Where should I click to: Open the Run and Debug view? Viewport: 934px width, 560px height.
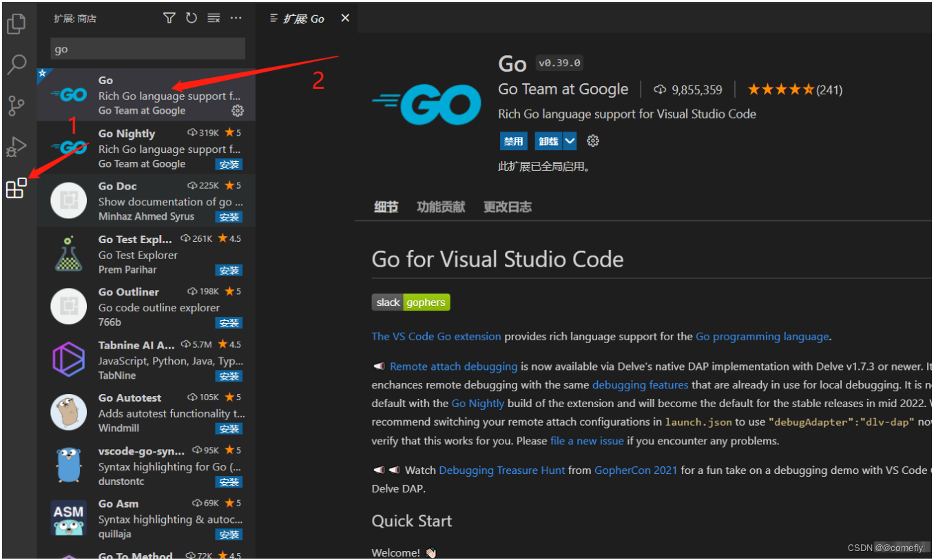click(x=16, y=147)
